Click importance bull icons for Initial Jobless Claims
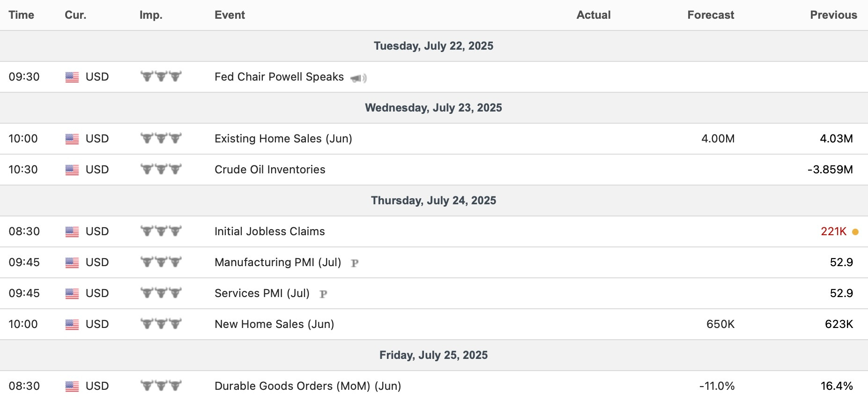 click(161, 231)
